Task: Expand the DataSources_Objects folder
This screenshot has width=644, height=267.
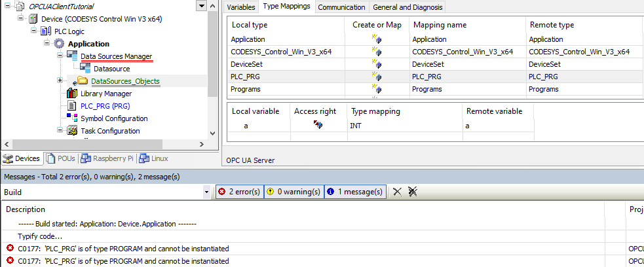Action: click(x=60, y=80)
